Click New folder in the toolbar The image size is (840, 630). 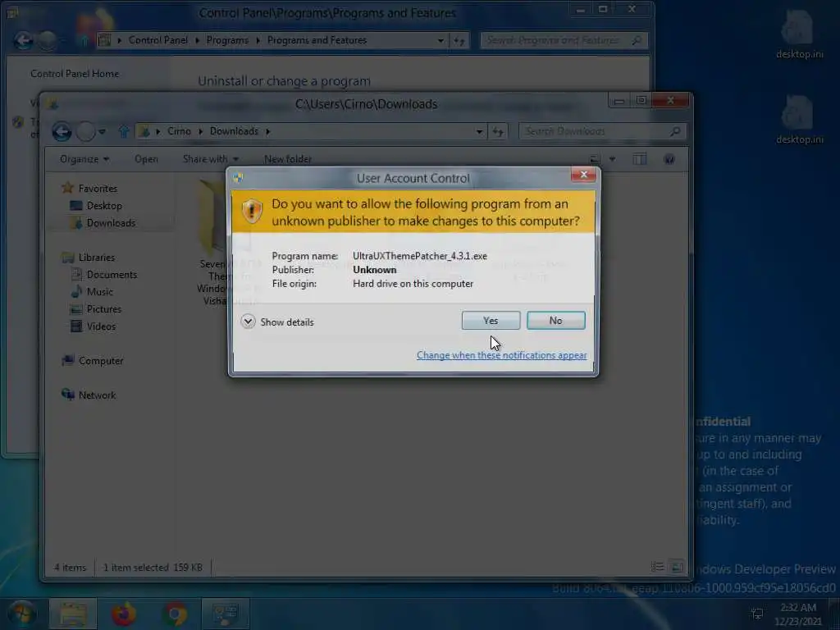pos(288,159)
